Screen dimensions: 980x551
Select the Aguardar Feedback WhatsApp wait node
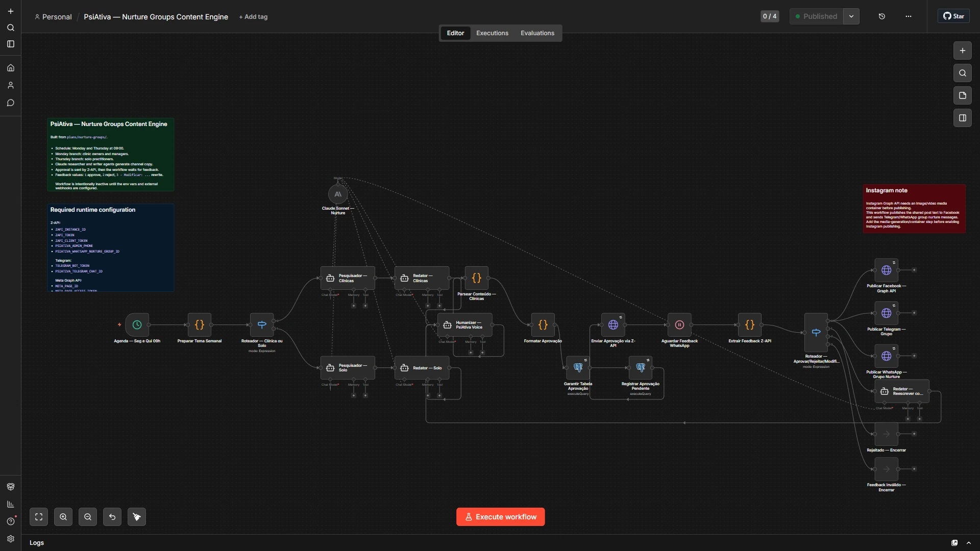679,325
